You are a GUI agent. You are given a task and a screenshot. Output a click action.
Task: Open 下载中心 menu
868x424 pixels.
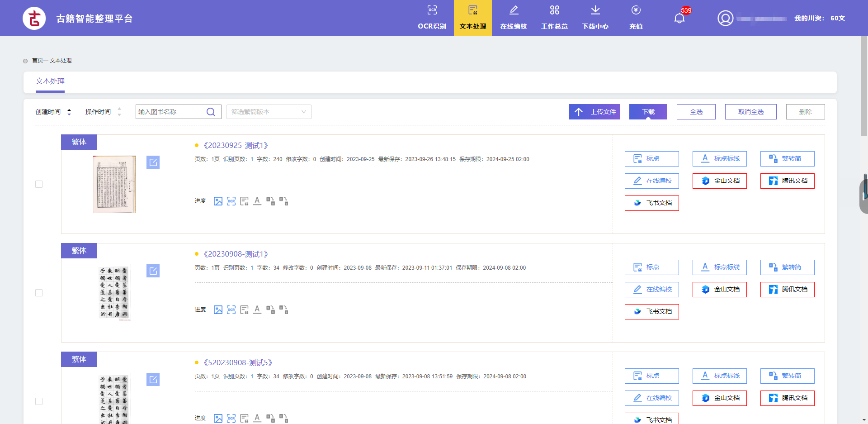(595, 18)
